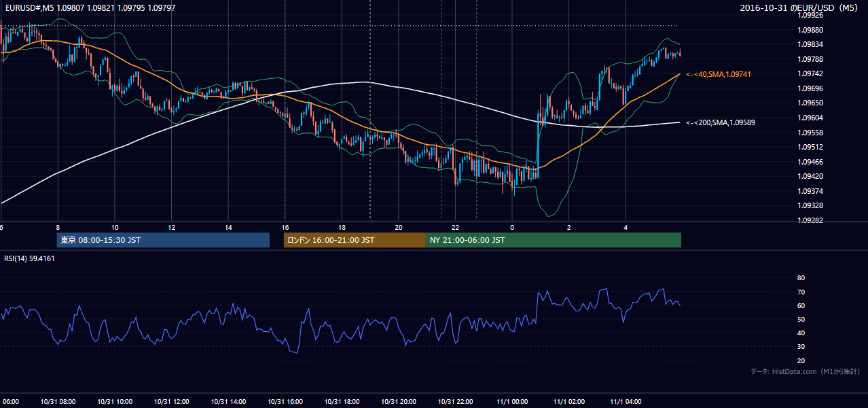Click price level 1.09466 on the axis

(x=810, y=162)
